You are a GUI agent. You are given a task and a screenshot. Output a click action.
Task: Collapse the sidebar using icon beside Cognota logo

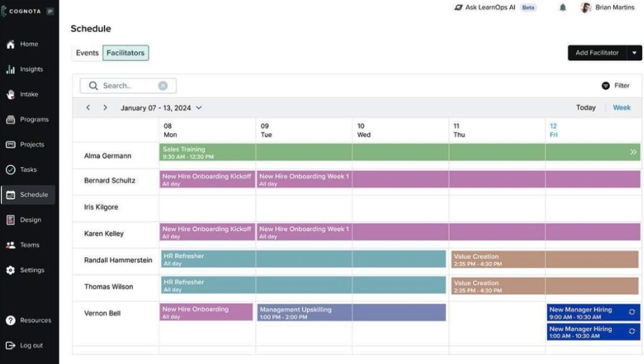point(50,11)
